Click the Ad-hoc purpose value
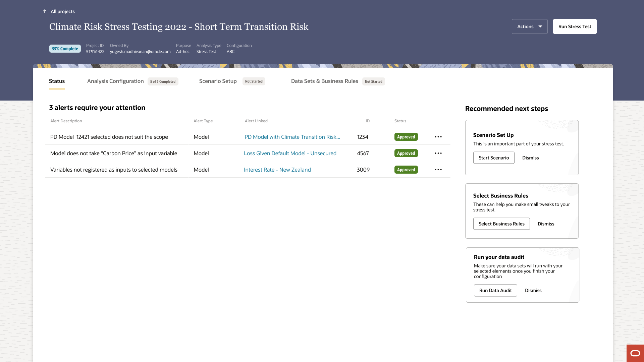This screenshot has width=644, height=362. tap(183, 52)
